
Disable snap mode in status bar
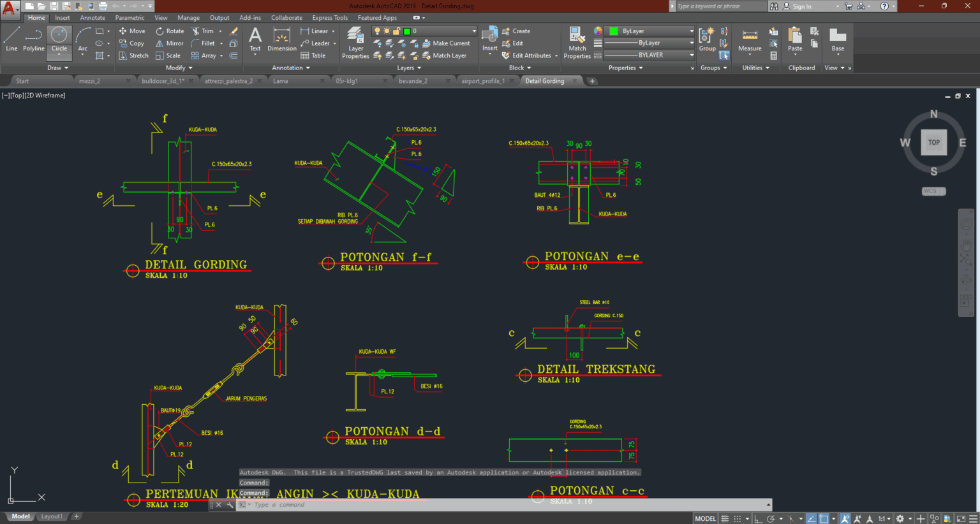(x=738, y=518)
